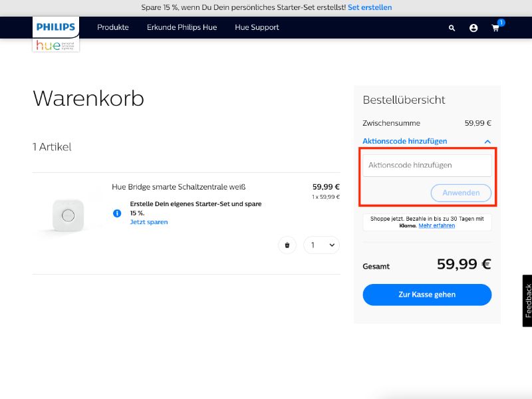This screenshot has width=532, height=399.
Task: Open the user account icon
Action: (x=473, y=28)
